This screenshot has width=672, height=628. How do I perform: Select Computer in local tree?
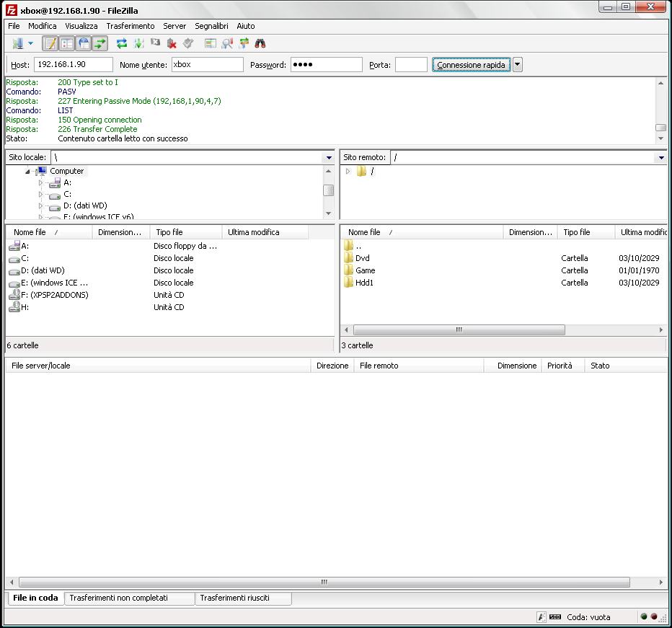66,171
